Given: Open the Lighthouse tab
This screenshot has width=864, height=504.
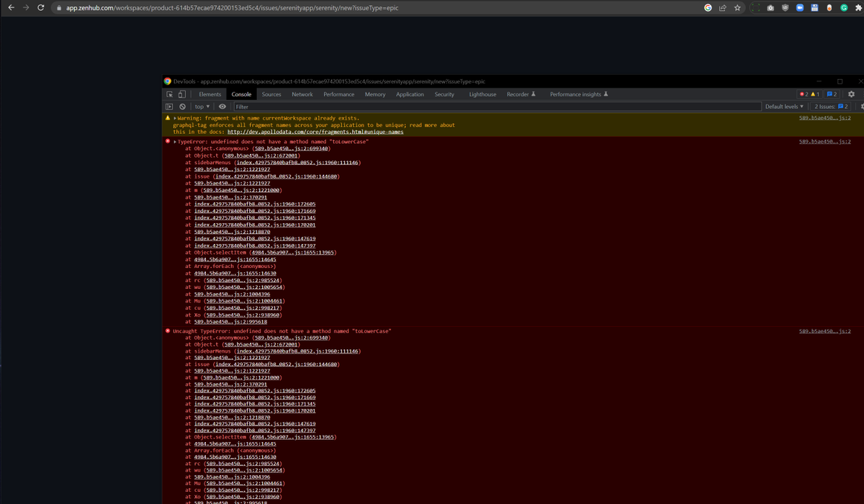Looking at the screenshot, I should pyautogui.click(x=482, y=94).
